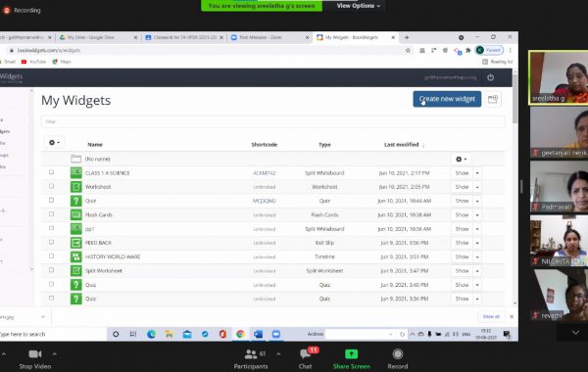Select the My Widgets - BookWidgets tab
The width and height of the screenshot is (588, 372).
tap(355, 37)
